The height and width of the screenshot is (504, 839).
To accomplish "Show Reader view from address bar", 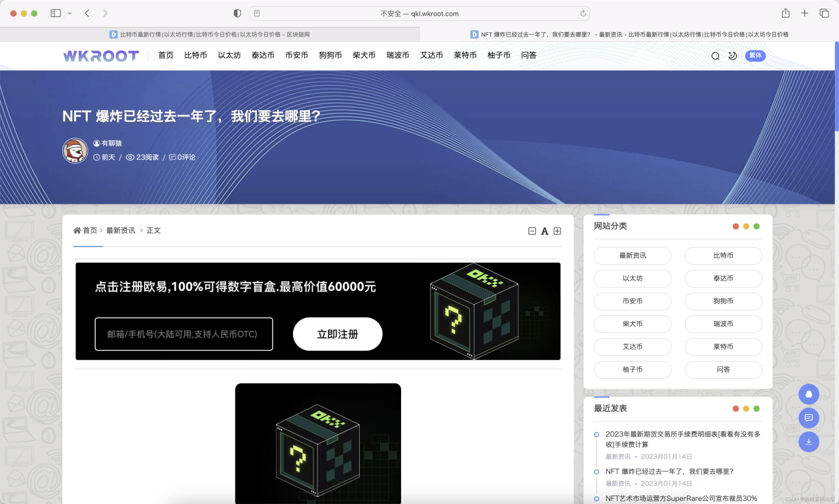I will [257, 13].
